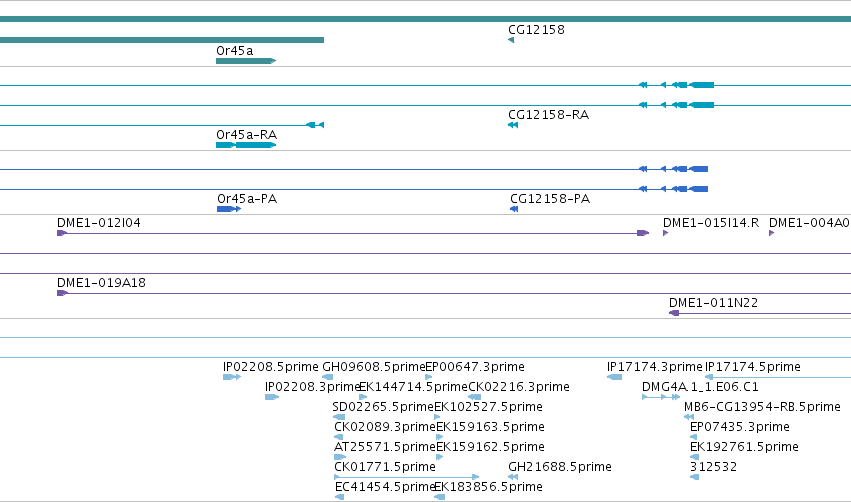The height and width of the screenshot is (502, 851).
Task: Click the IP17174.5prime EST label
Action: [x=753, y=367]
